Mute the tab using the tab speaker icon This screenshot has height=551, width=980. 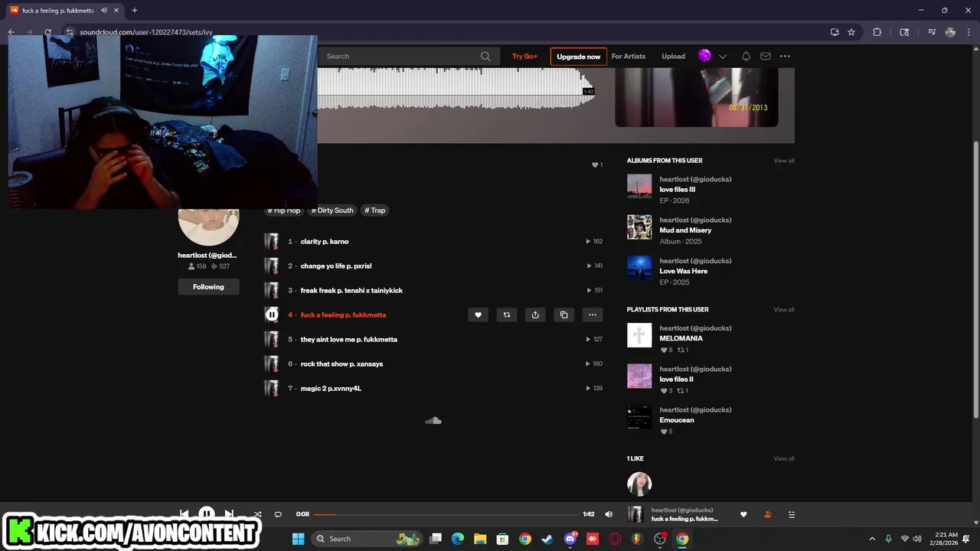pyautogui.click(x=103, y=11)
